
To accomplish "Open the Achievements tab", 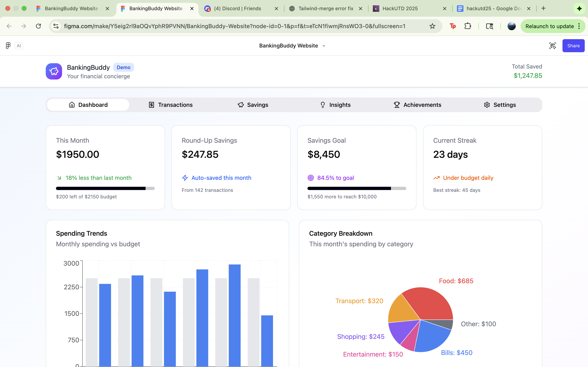I will click(x=418, y=105).
